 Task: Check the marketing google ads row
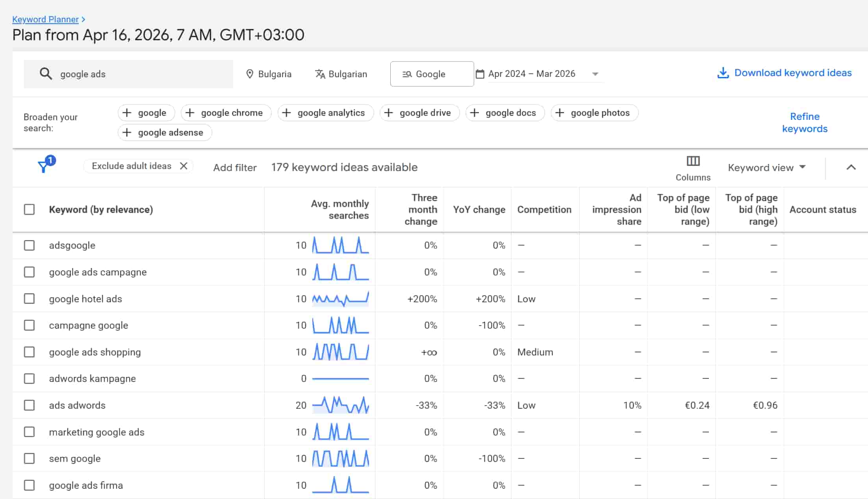[29, 432]
